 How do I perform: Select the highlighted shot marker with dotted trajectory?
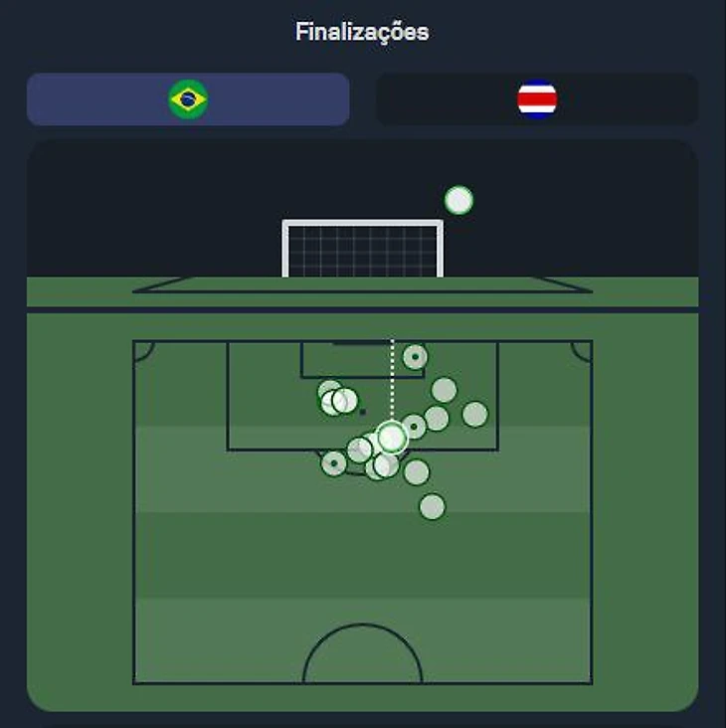click(392, 437)
